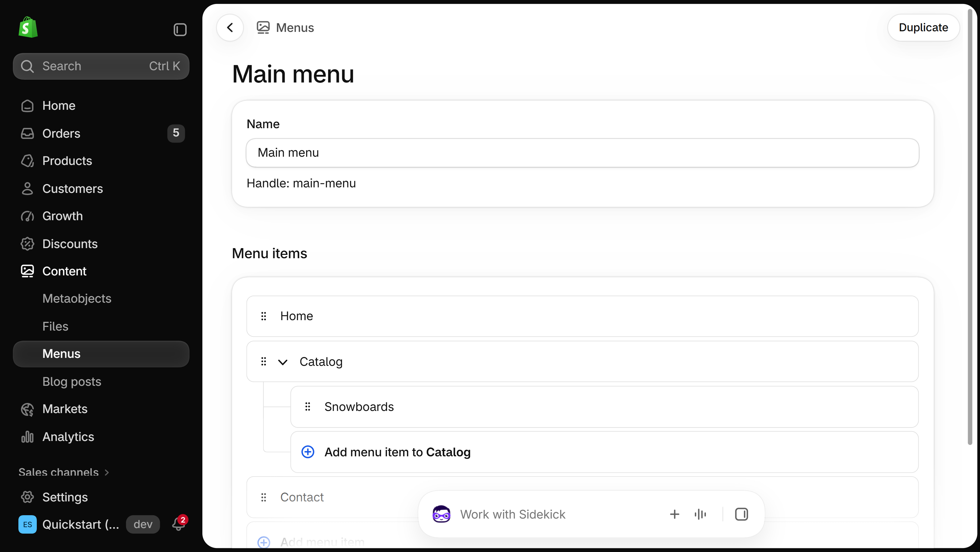Click the Quickstart store name
Screen dimensions: 980x552
point(80,524)
